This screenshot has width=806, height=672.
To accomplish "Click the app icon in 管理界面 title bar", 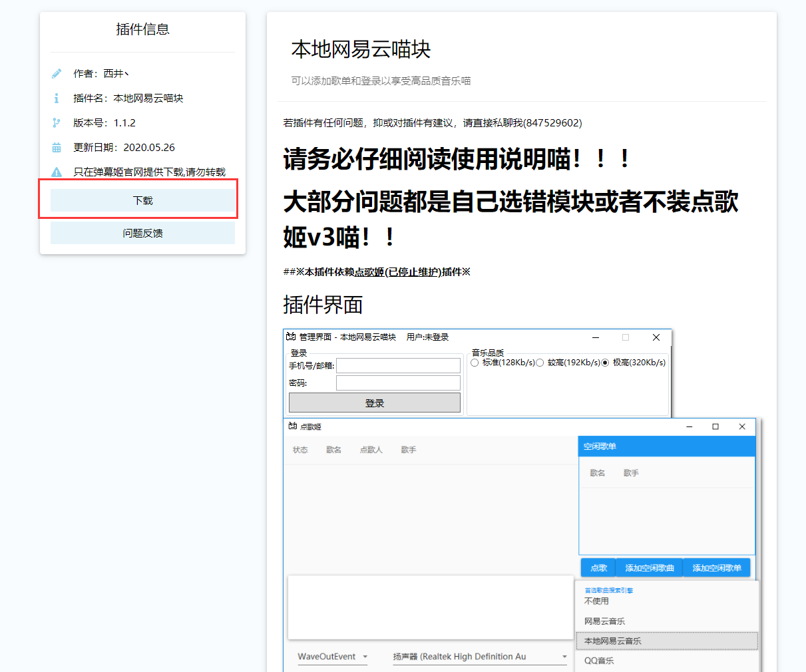I will pyautogui.click(x=291, y=337).
